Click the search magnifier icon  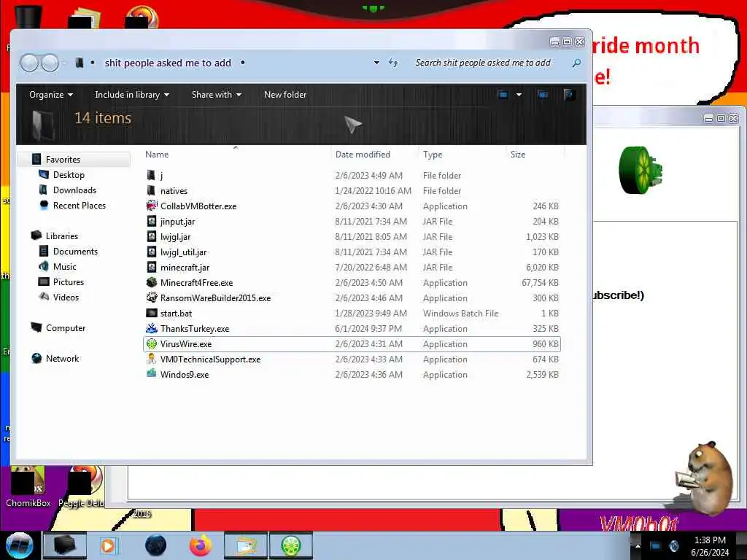click(576, 63)
